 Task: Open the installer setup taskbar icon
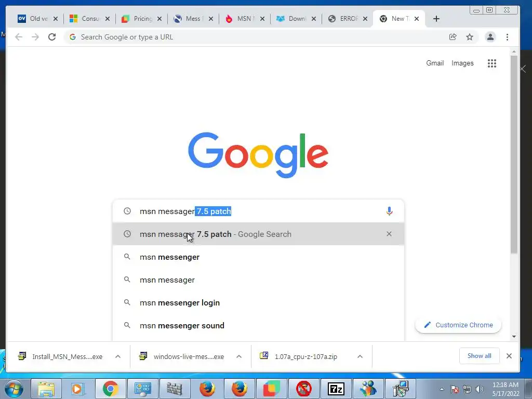click(x=401, y=389)
